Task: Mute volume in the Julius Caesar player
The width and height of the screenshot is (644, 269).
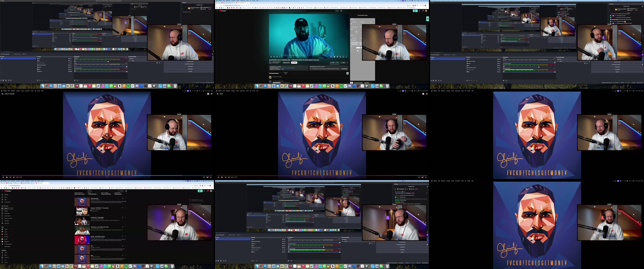Action: 14,177
